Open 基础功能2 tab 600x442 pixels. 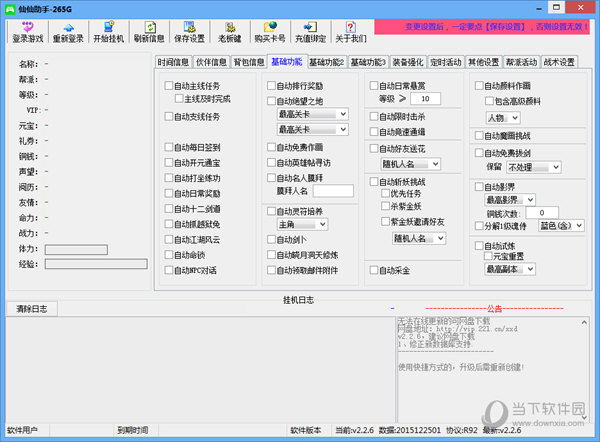coord(326,62)
